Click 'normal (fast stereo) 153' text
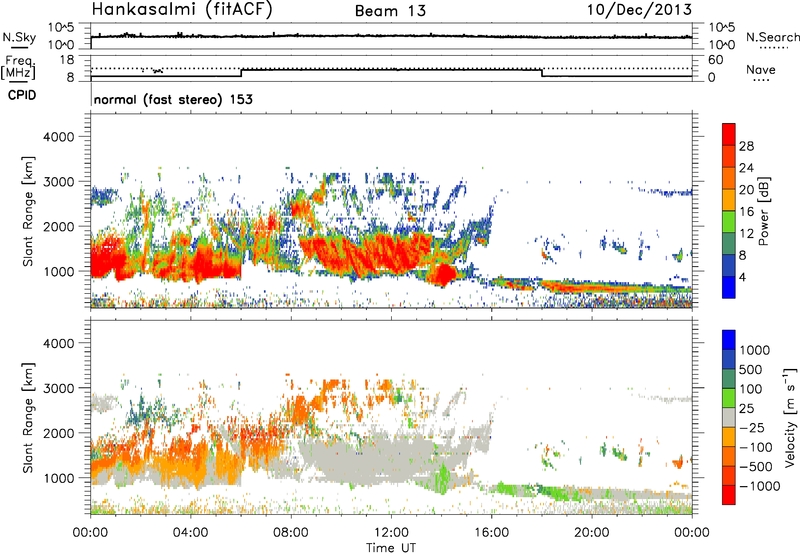 (x=173, y=99)
